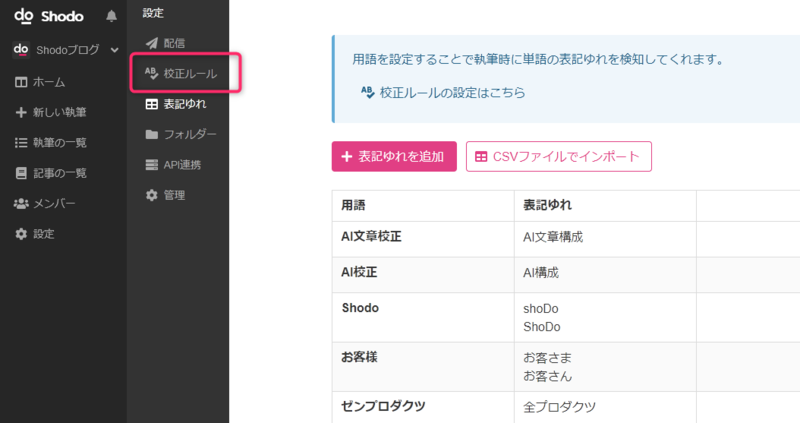Click お客さま variant text
Screen dimensions: 800x423
547,358
